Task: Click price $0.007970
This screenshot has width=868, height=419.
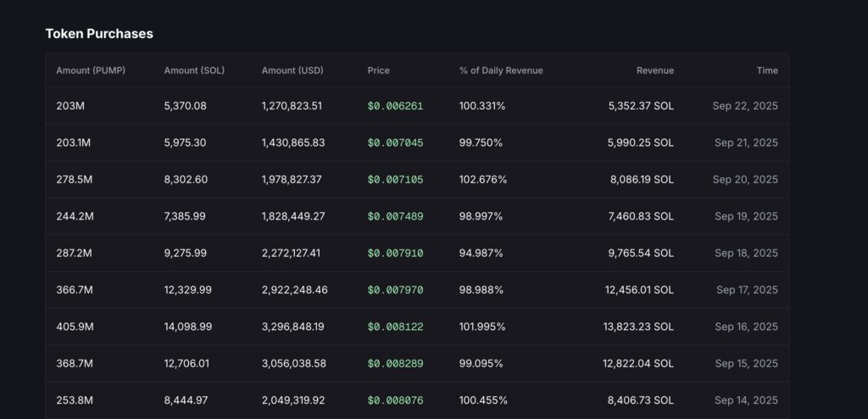Action: (395, 290)
